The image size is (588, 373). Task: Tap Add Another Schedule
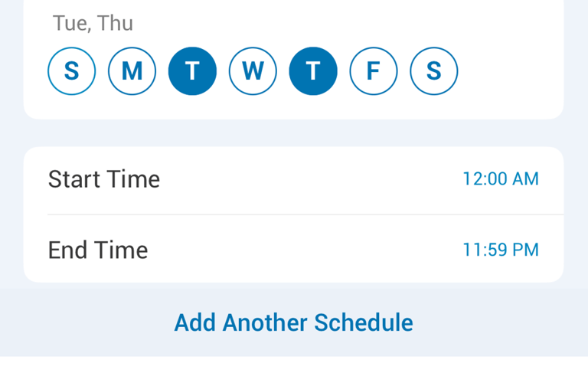[294, 322]
